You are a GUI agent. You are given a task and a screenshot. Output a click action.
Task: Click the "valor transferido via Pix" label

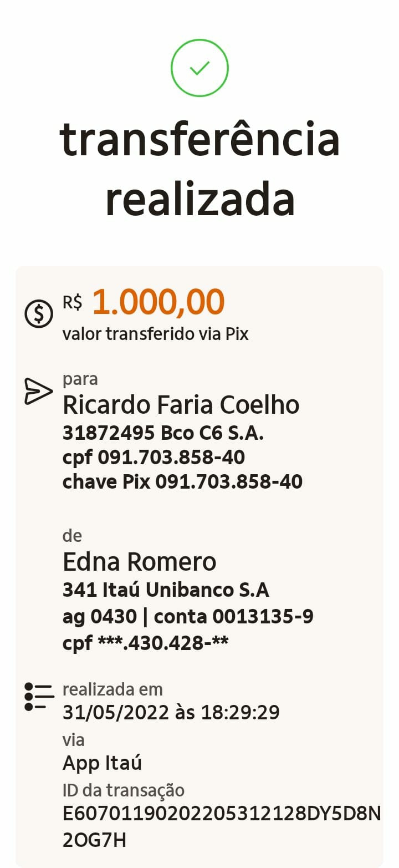point(155,334)
